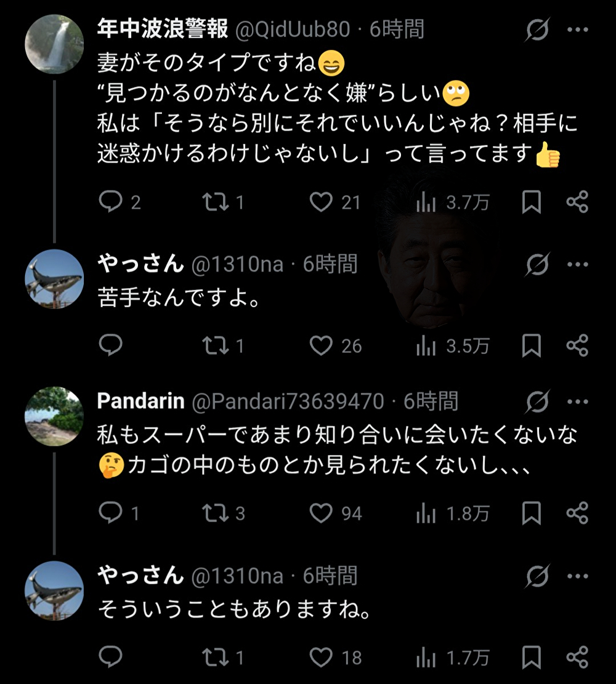Open Pandarin's beach avatar photo
The width and height of the screenshot is (616, 684).
tap(54, 416)
